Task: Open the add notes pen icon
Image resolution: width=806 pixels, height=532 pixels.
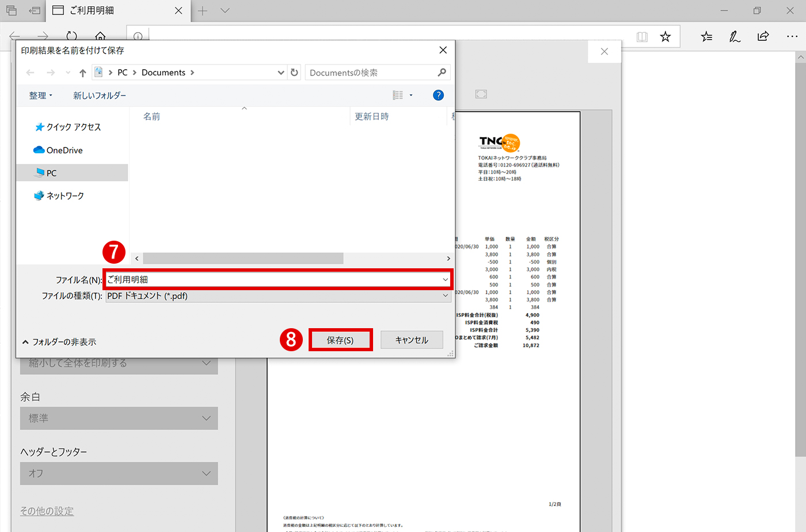Action: point(735,37)
